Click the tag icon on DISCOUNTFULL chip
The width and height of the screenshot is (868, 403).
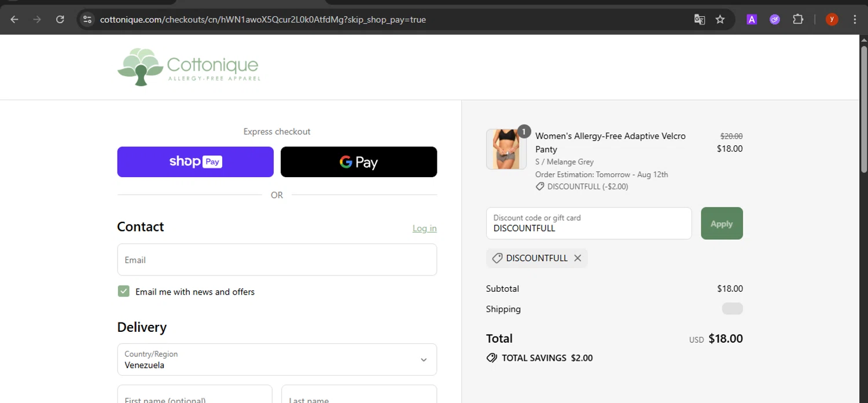(x=496, y=258)
